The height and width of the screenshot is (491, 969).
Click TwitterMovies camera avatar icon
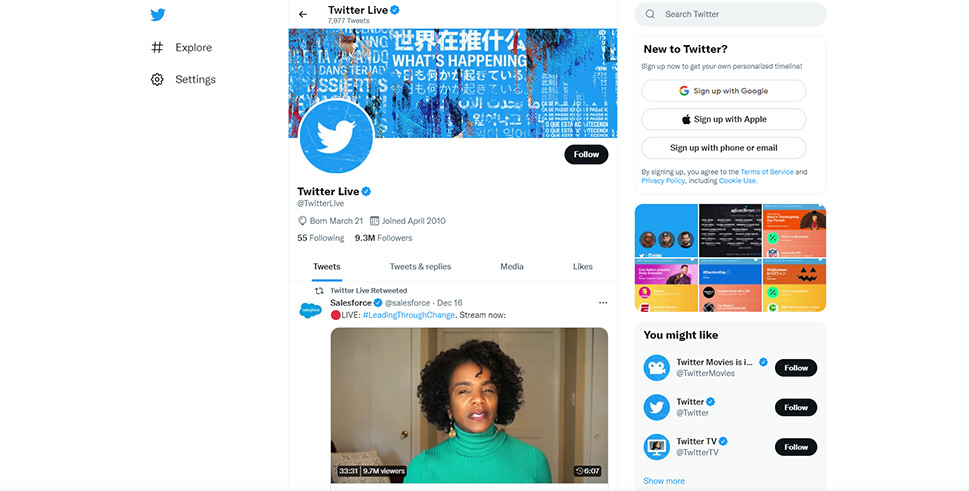pos(656,368)
